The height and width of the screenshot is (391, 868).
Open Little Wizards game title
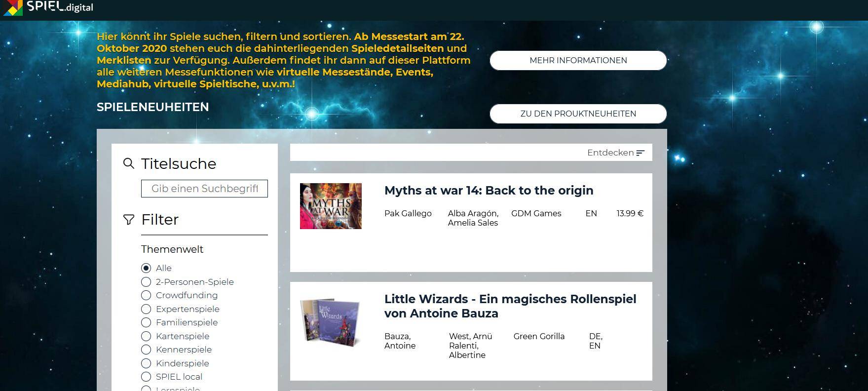[x=510, y=306]
